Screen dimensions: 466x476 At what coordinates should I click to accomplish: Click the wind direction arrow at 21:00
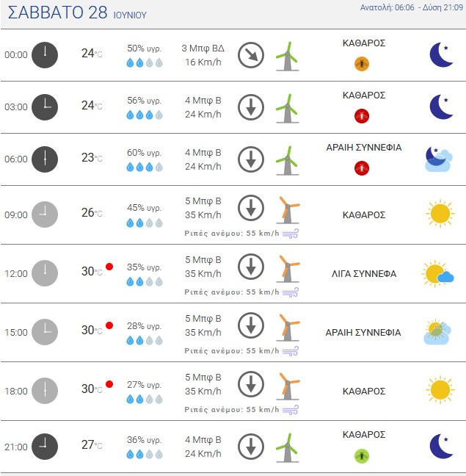coord(251,447)
